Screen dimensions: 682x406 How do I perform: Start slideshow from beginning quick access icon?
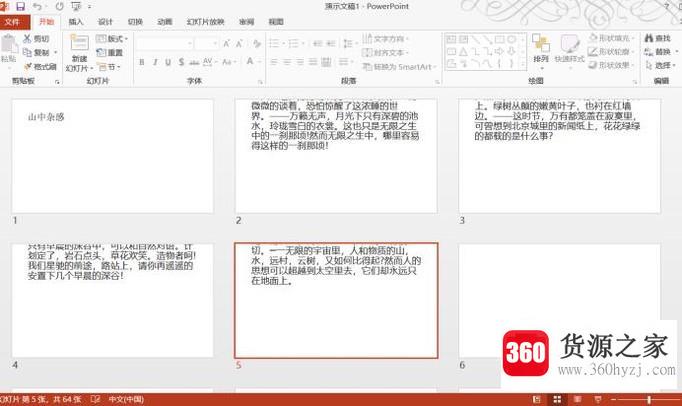pyautogui.click(x=76, y=6)
